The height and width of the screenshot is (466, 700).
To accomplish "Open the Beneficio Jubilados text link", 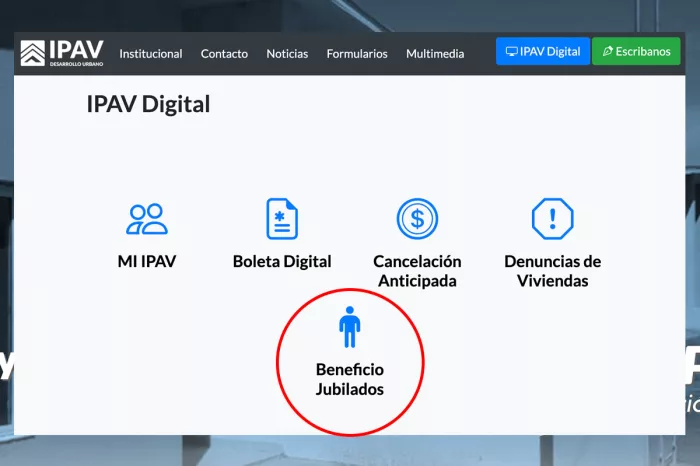I will (x=350, y=379).
